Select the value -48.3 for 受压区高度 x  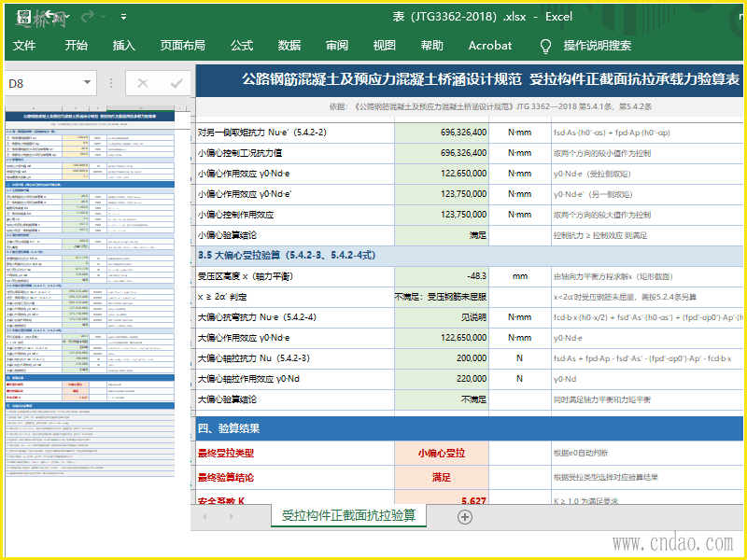(x=442, y=276)
